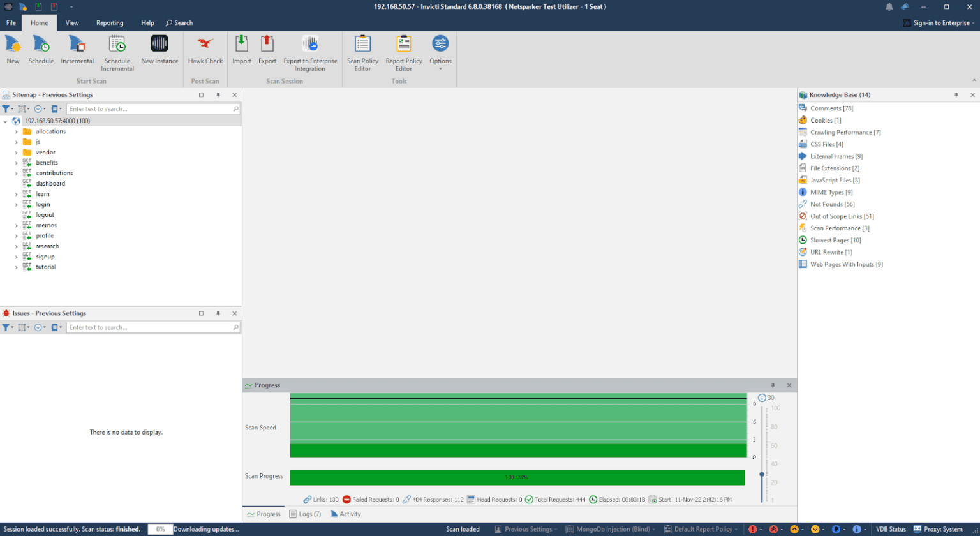This screenshot has width=980, height=536.
Task: Open the Scan Policy Editor
Action: (362, 51)
